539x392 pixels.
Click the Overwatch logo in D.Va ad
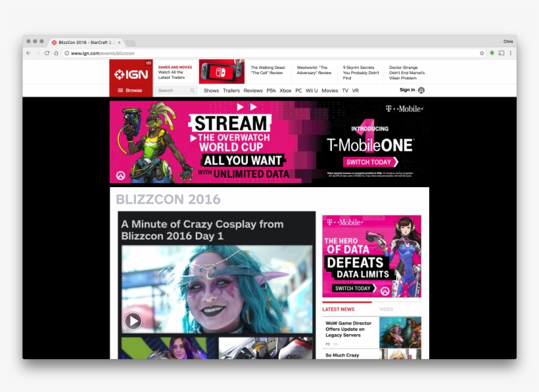pos(385,291)
